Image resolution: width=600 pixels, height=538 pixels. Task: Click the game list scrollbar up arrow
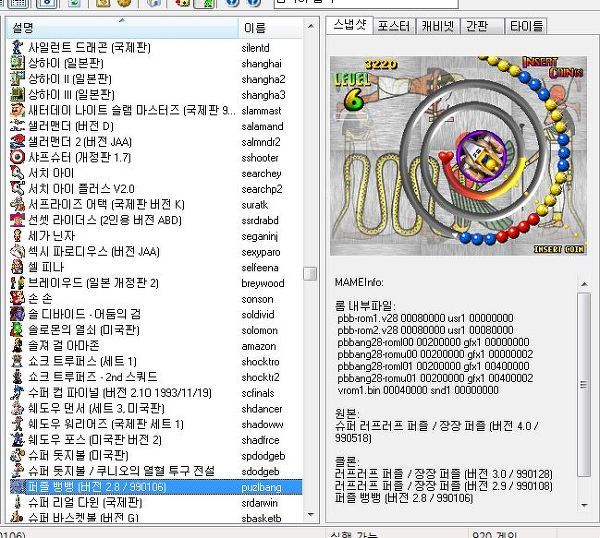coord(311,26)
